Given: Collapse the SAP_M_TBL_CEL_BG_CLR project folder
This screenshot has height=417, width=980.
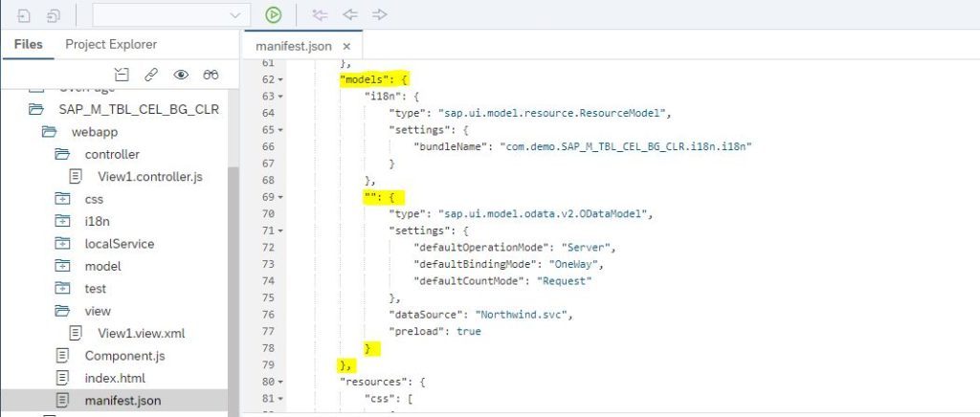Looking at the screenshot, I should coord(35,109).
